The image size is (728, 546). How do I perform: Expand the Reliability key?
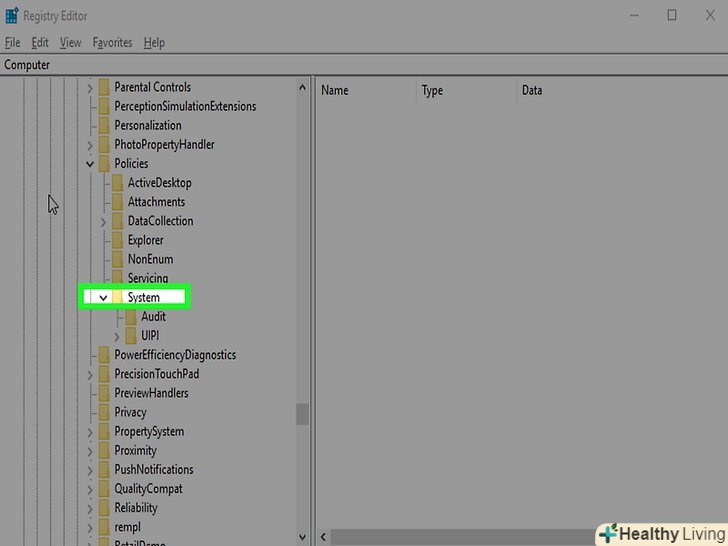(x=90, y=508)
